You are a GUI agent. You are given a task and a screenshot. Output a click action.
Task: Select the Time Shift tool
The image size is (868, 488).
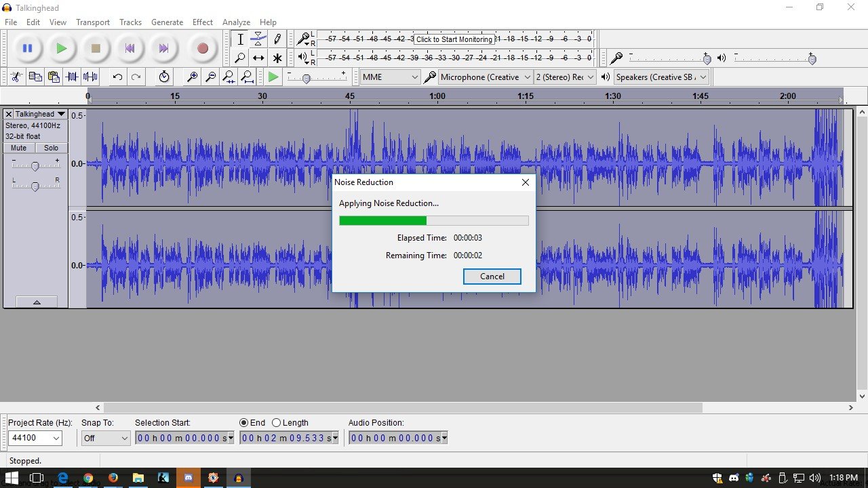[x=258, y=58]
